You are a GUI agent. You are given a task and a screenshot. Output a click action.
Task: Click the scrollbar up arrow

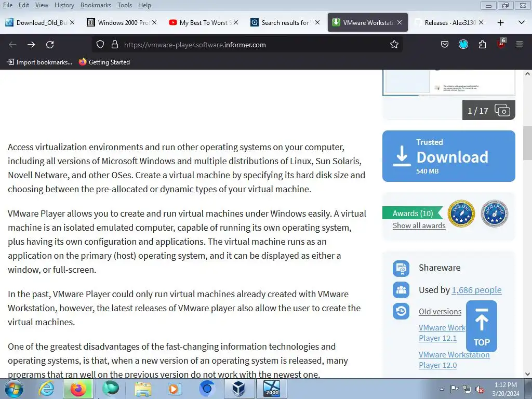[527, 74]
